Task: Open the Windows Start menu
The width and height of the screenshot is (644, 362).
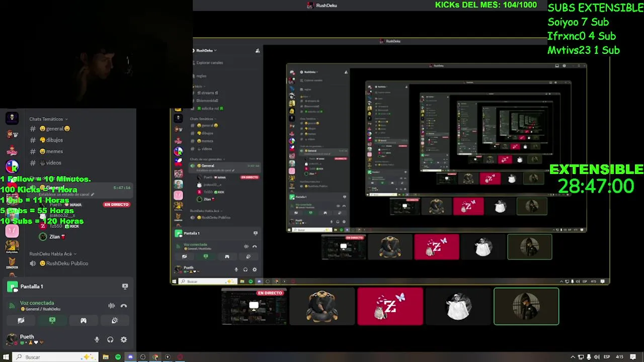Action: 6,357
